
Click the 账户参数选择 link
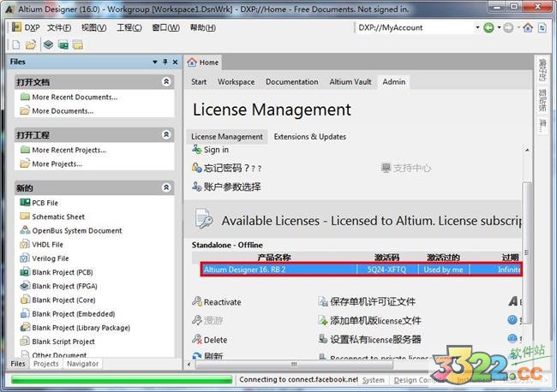[226, 187]
